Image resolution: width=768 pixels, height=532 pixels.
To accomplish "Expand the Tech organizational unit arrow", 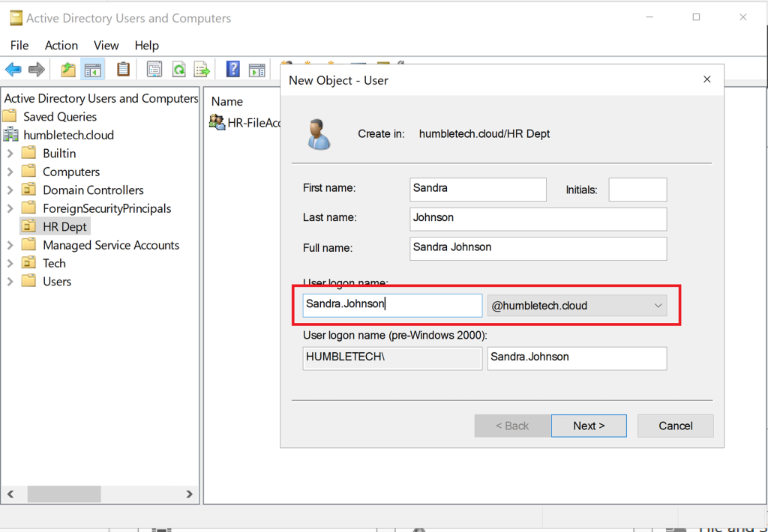I will [x=10, y=263].
